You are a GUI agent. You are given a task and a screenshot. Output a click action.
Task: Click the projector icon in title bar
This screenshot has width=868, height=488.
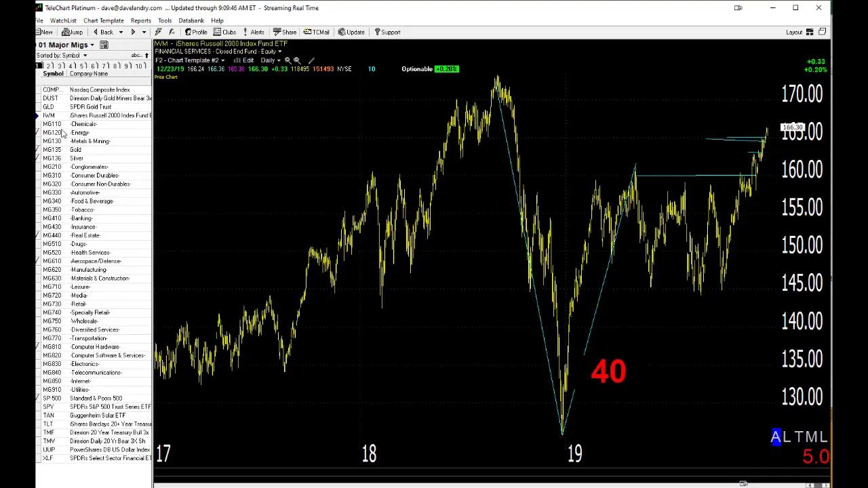[738, 8]
